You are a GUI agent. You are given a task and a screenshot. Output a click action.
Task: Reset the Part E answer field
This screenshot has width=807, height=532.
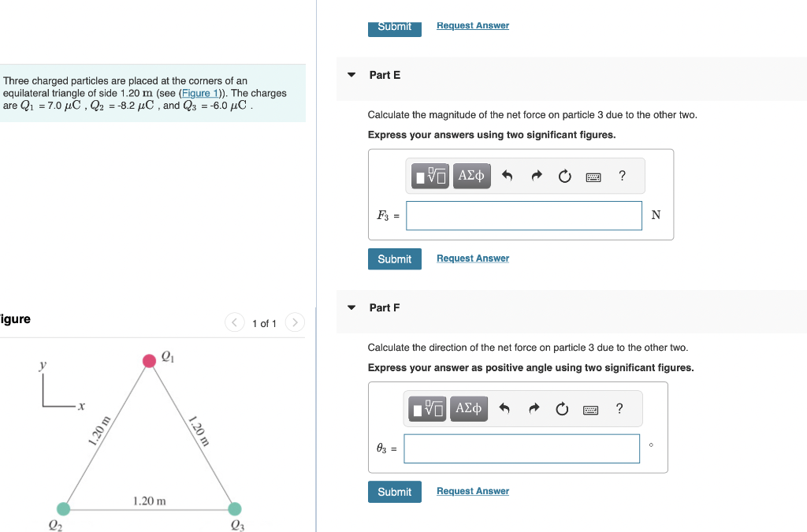tap(564, 176)
